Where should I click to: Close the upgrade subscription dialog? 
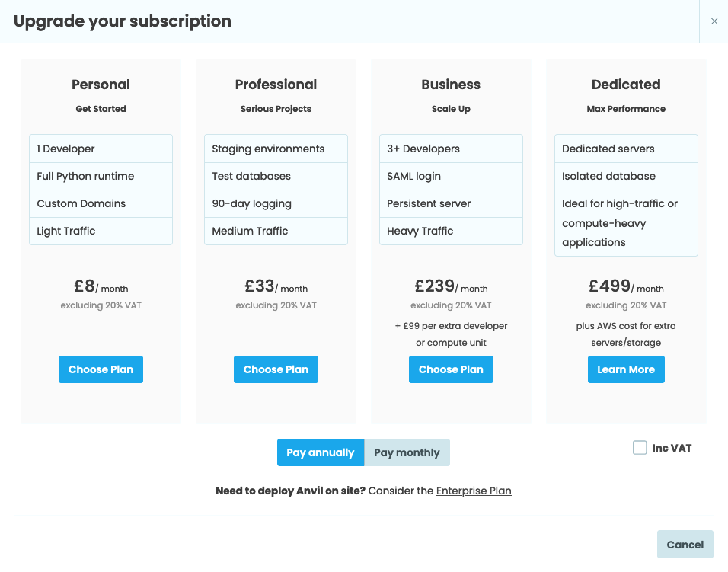[x=714, y=21]
